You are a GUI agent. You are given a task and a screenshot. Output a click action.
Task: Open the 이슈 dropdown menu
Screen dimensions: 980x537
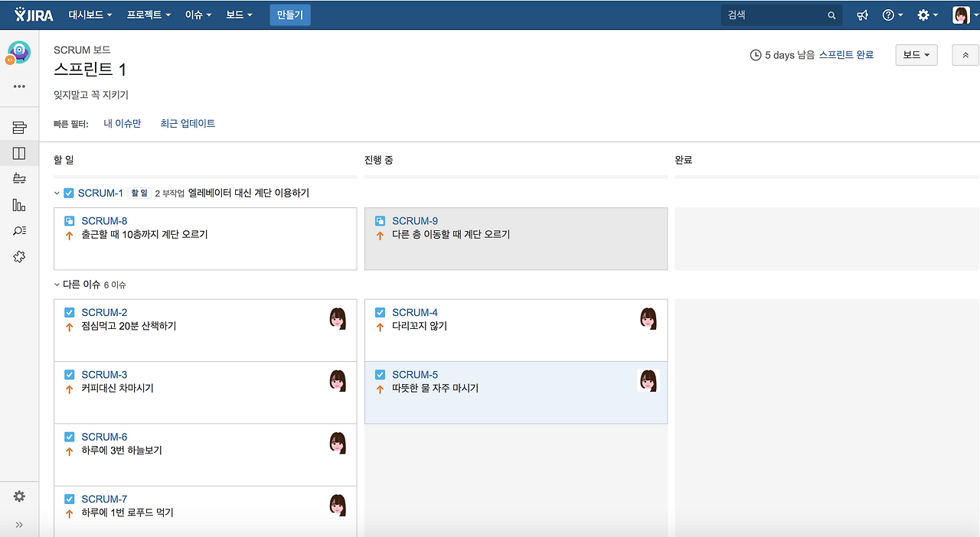[198, 15]
